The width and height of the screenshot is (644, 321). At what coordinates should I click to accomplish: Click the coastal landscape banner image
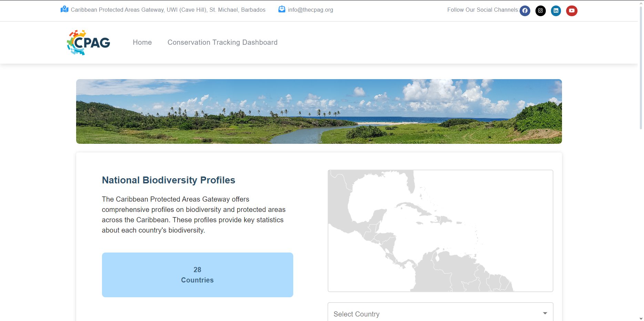click(x=319, y=111)
